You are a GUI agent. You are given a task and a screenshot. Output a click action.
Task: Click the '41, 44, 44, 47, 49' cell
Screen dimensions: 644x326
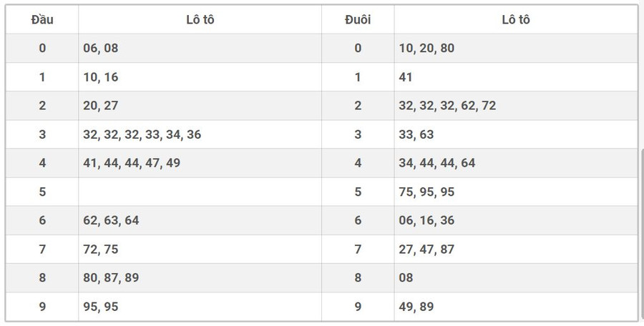coord(132,163)
